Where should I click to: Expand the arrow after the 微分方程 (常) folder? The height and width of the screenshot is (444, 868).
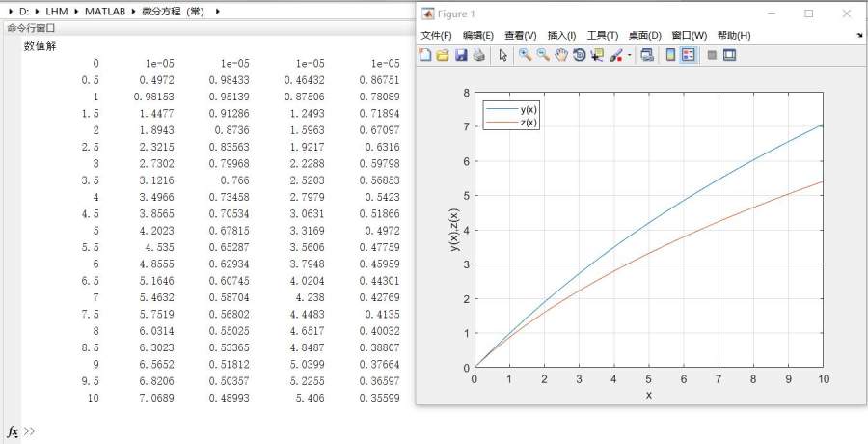217,12
